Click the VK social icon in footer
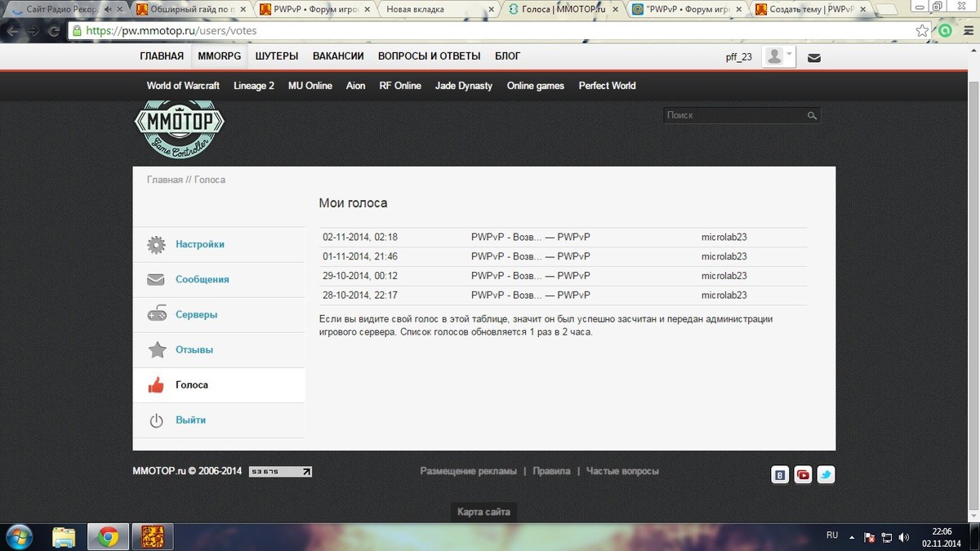This screenshot has height=551, width=980. click(x=780, y=475)
